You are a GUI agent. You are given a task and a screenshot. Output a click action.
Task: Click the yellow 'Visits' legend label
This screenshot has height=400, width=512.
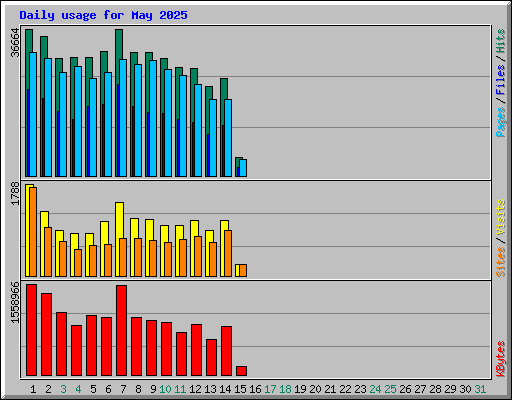pos(501,218)
